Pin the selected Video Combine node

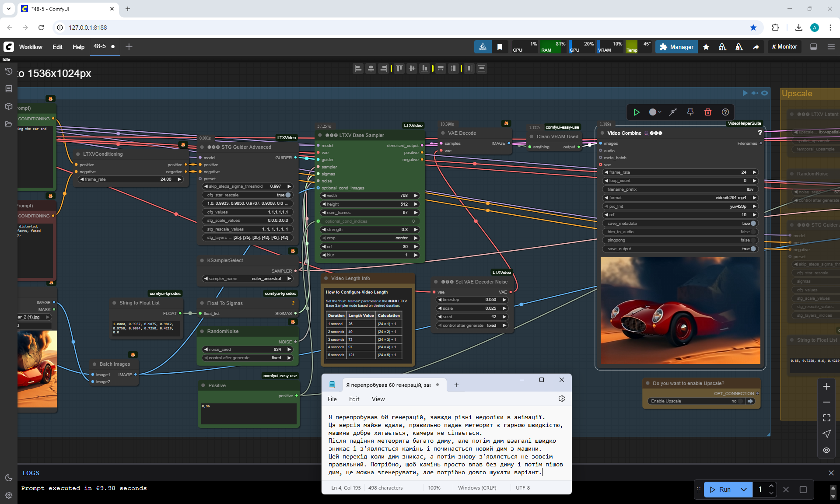tap(690, 112)
